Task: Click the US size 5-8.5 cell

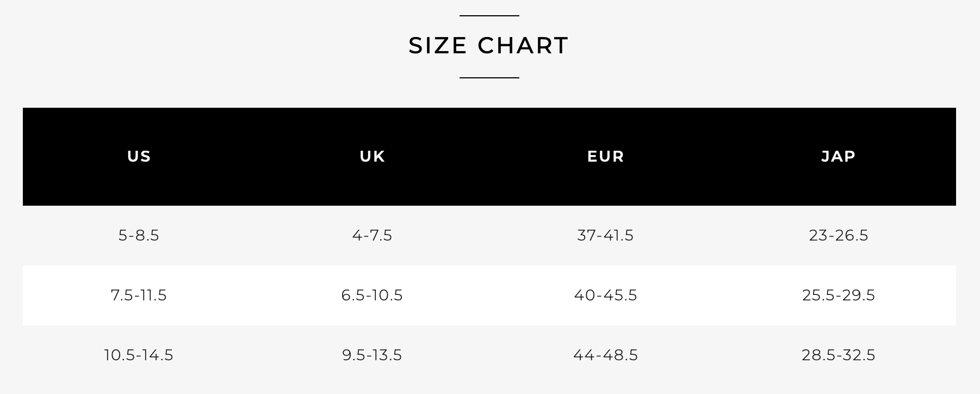Action: click(139, 235)
